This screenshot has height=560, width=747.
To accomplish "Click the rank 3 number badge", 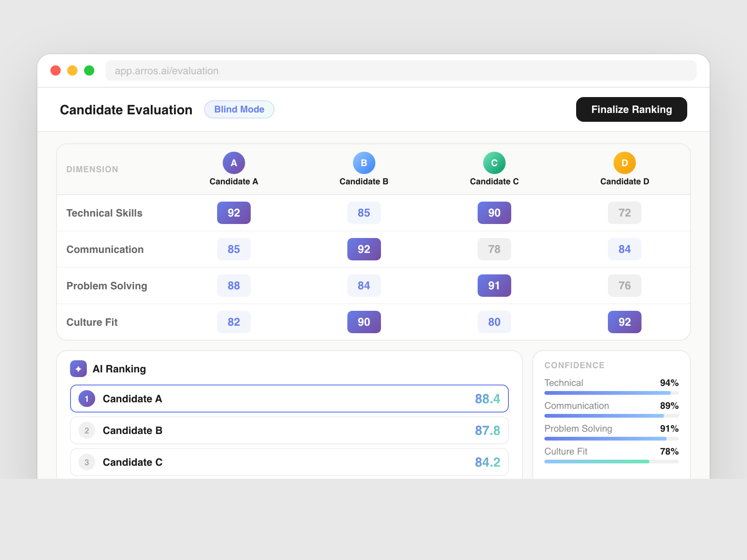I will pyautogui.click(x=87, y=462).
